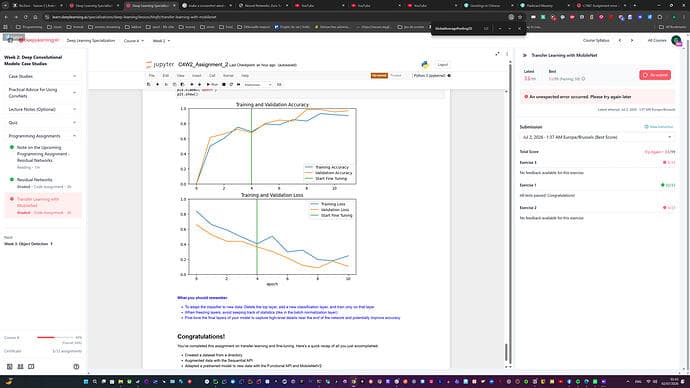Open the submission date dropdown
The height and width of the screenshot is (388, 690).
click(x=596, y=137)
